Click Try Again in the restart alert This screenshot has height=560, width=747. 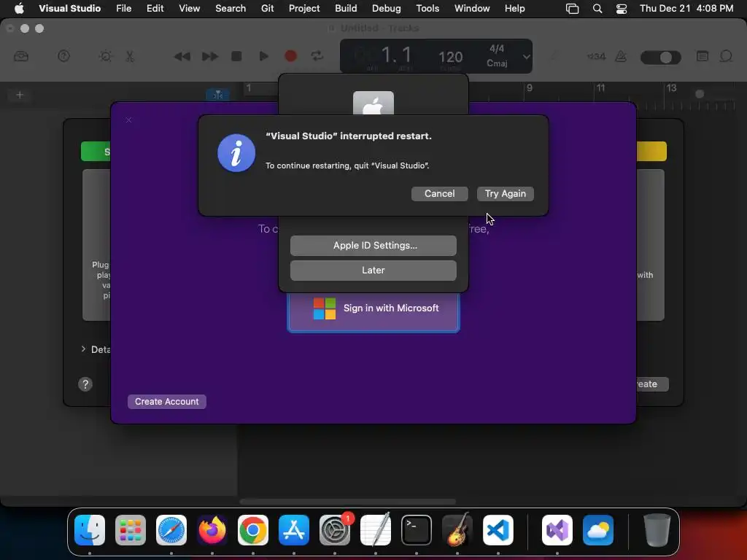[505, 194]
